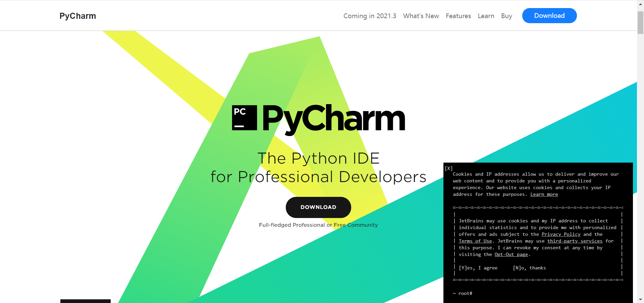Viewport: 644px width, 303px height.
Task: Close cookie banner with [X]
Action: 449,168
